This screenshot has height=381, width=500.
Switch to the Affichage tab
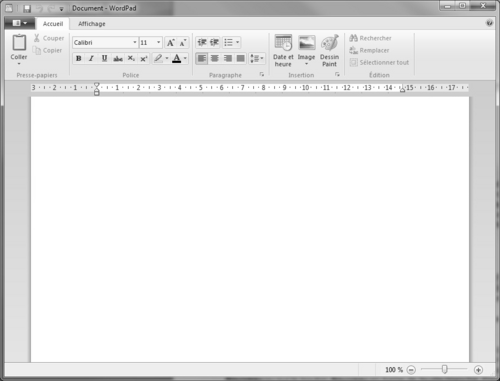92,24
